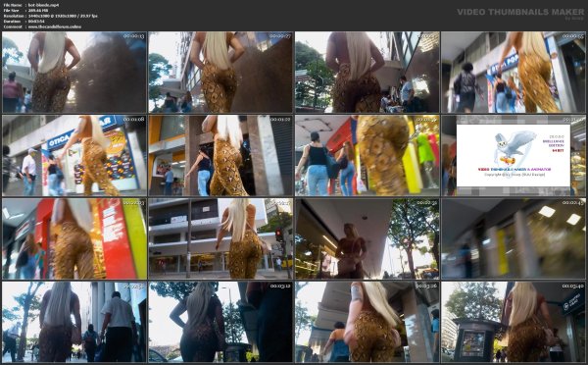Image resolution: width=588 pixels, height=365 pixels.
Task: Select the thumbnail stamped 00:03:12
Action: tap(220, 322)
